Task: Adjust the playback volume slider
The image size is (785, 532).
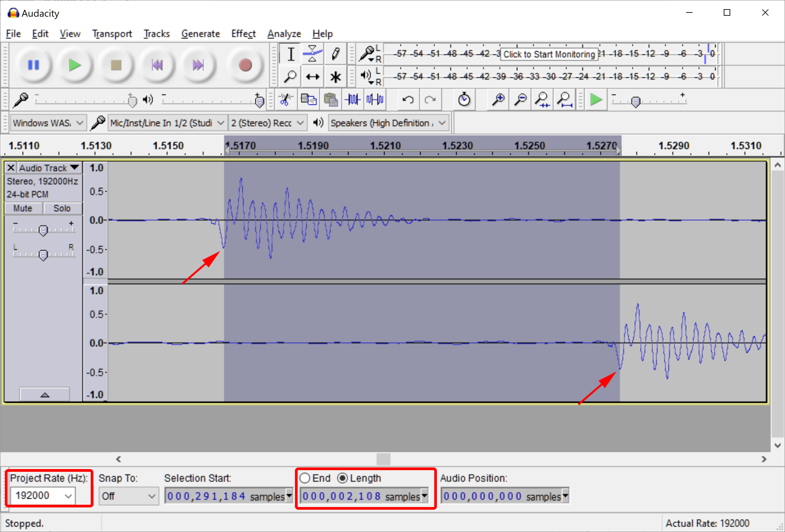Action: click(x=259, y=100)
